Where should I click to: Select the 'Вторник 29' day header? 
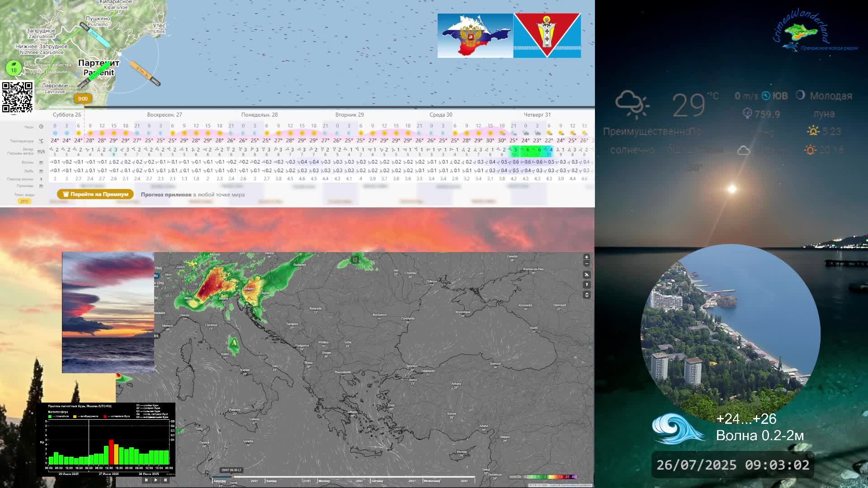[349, 115]
